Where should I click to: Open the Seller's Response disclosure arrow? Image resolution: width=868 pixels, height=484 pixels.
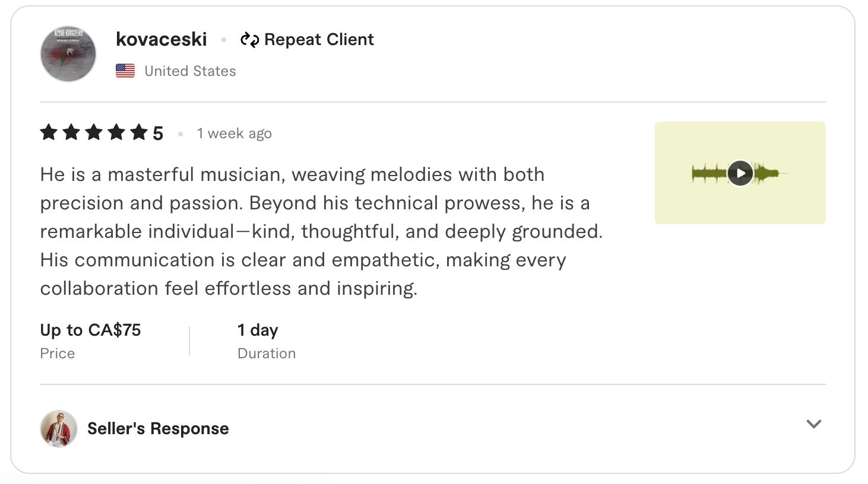[813, 423]
